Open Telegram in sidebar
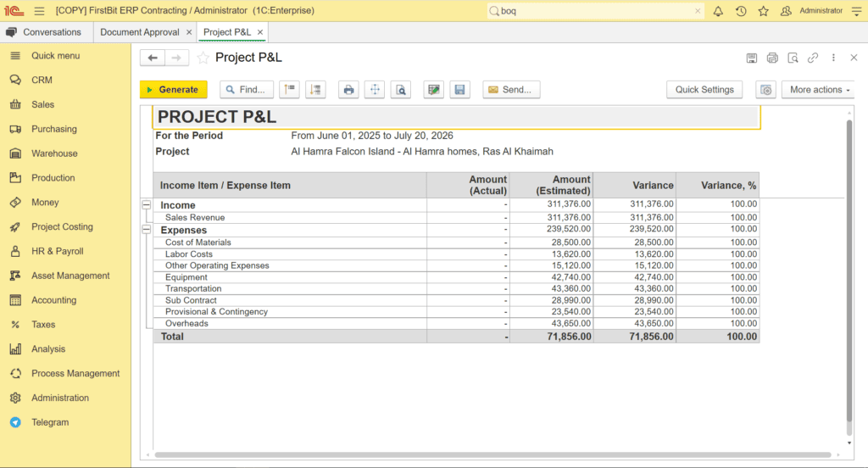 tap(65, 422)
